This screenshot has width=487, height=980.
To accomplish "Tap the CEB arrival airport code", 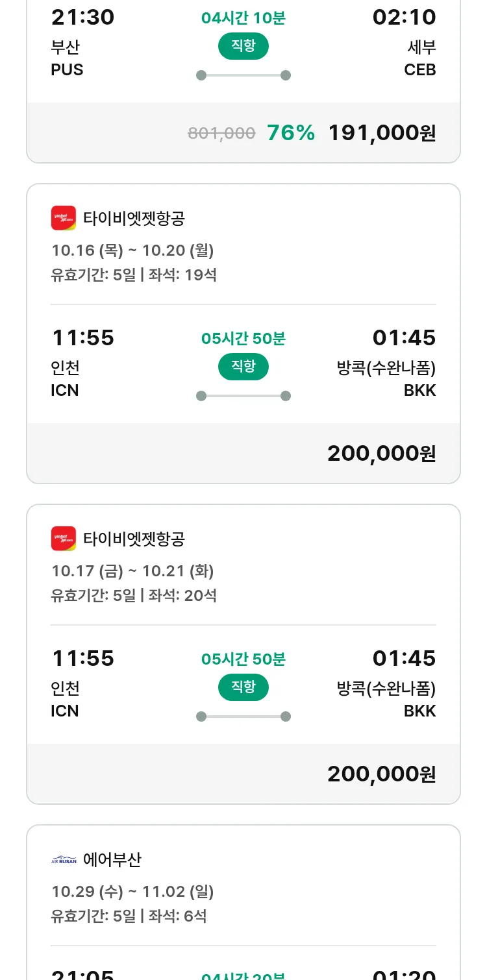I will [420, 69].
